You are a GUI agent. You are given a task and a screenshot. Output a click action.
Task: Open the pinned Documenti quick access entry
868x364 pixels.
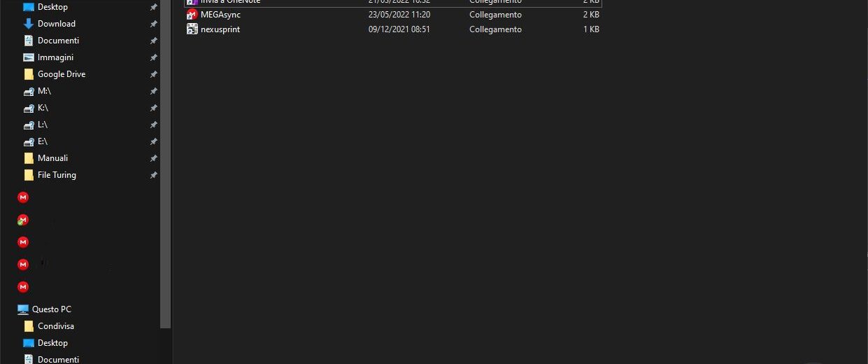pos(58,41)
